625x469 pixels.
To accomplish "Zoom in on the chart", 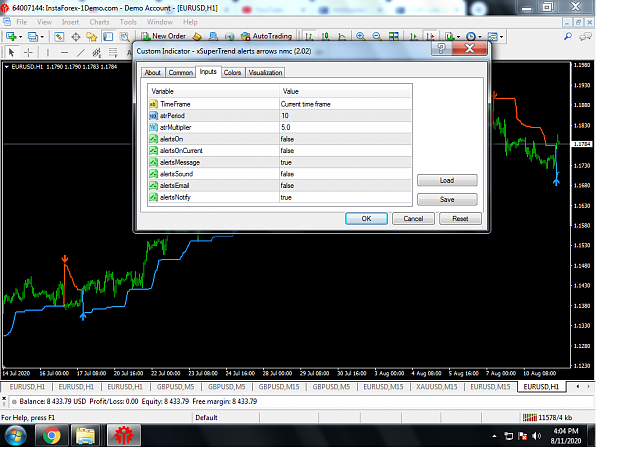I will point(360,37).
